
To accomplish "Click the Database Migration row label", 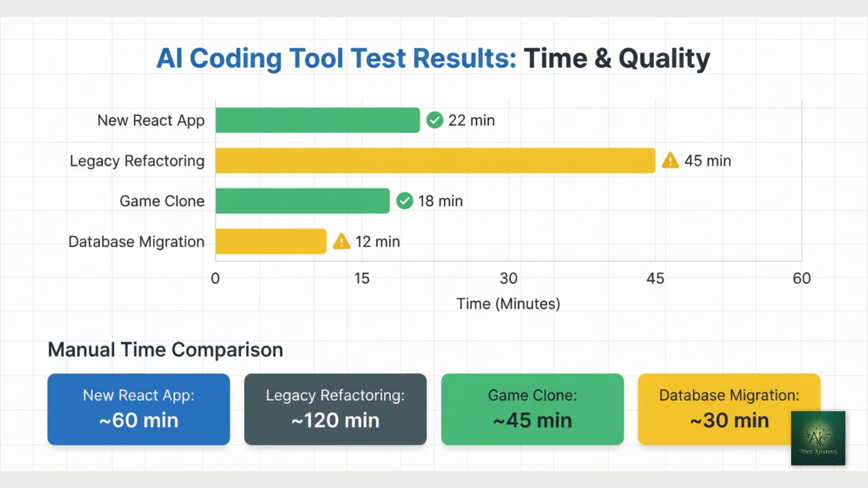I will click(x=136, y=242).
